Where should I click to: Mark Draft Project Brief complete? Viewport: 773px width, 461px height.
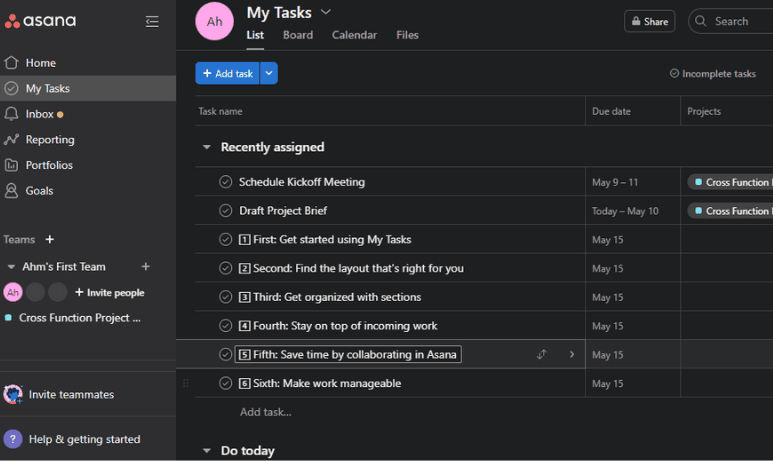point(225,211)
